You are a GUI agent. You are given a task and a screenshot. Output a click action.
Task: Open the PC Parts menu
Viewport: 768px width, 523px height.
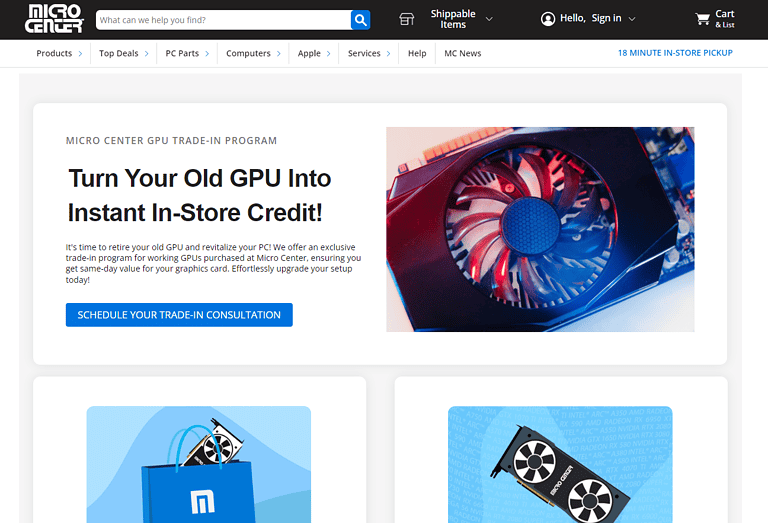(187, 53)
